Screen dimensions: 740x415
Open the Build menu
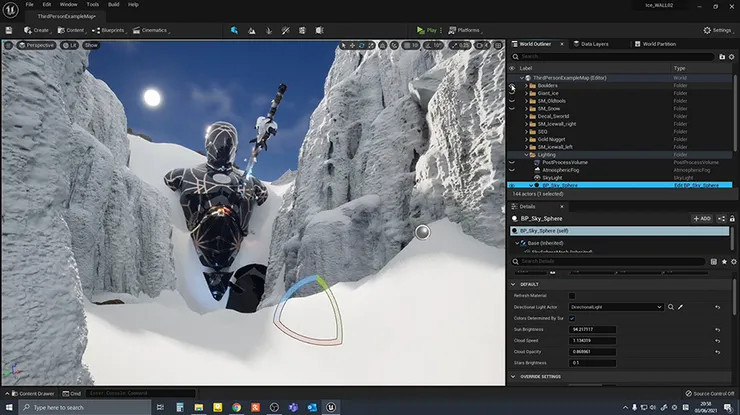[x=114, y=4]
